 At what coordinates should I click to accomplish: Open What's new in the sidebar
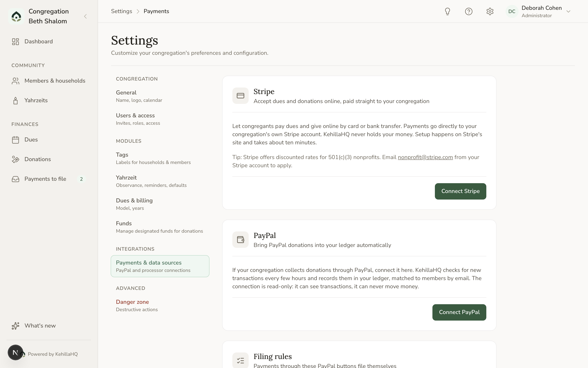49,326
